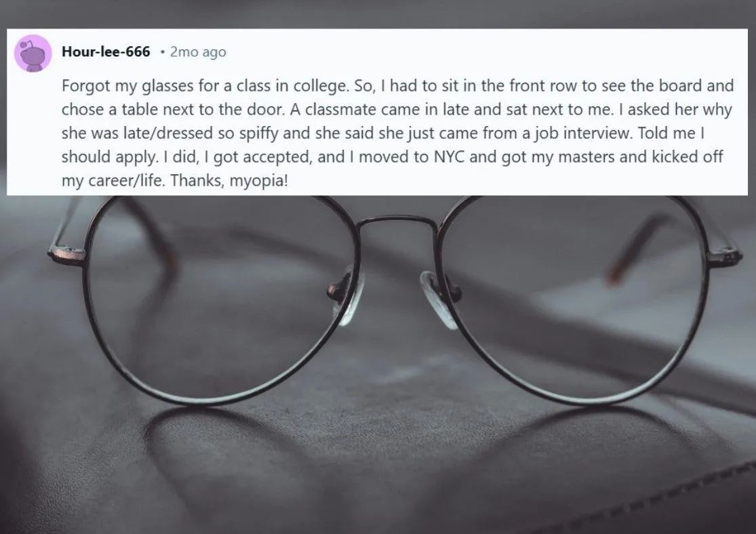Screen dimensions: 756x534
Task: Open the Hour-lee-666 user profile
Action: 106,52
